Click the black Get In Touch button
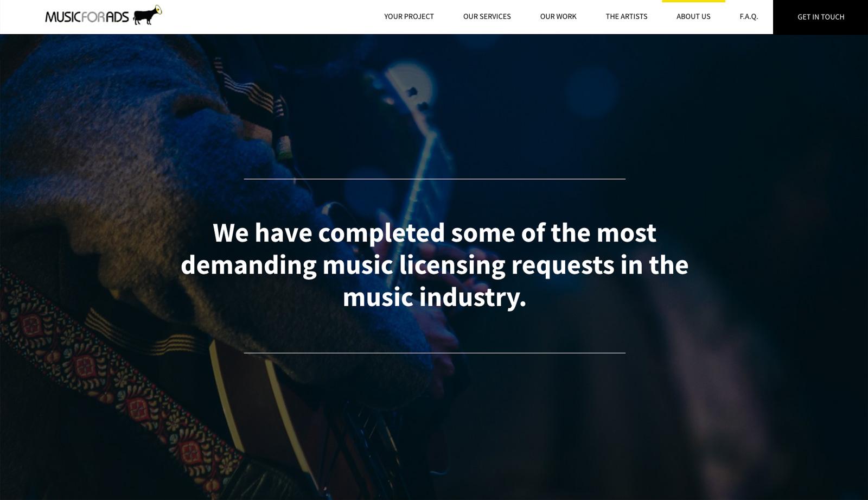Viewport: 868px width, 500px height. 820,17
